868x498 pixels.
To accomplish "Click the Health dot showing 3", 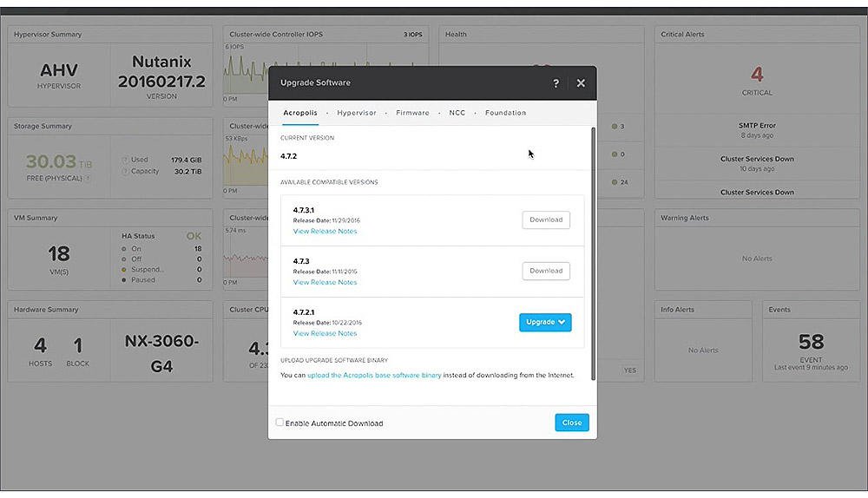I will tap(615, 127).
